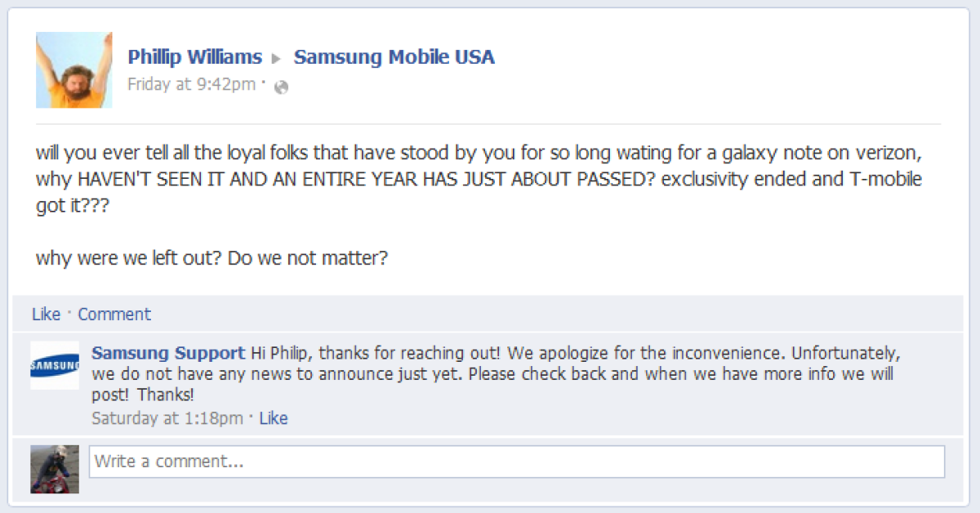Open the Samsung Support profile link

click(168, 354)
